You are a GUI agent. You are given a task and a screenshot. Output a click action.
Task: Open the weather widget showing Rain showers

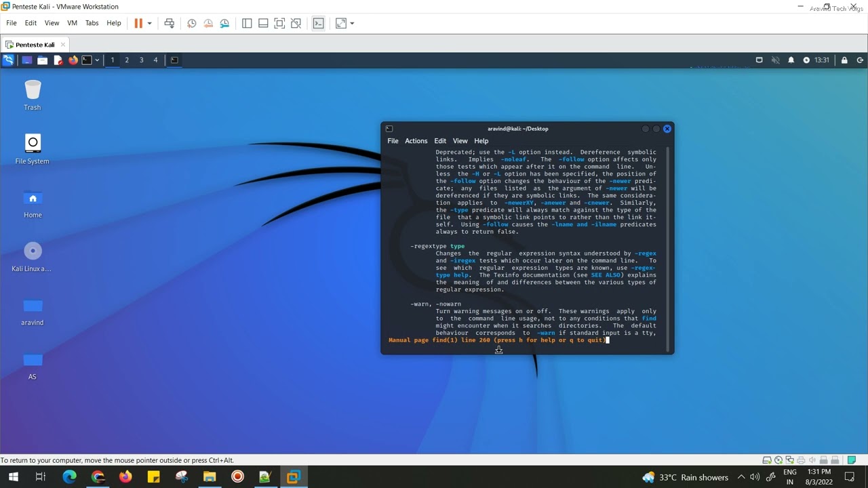click(686, 477)
